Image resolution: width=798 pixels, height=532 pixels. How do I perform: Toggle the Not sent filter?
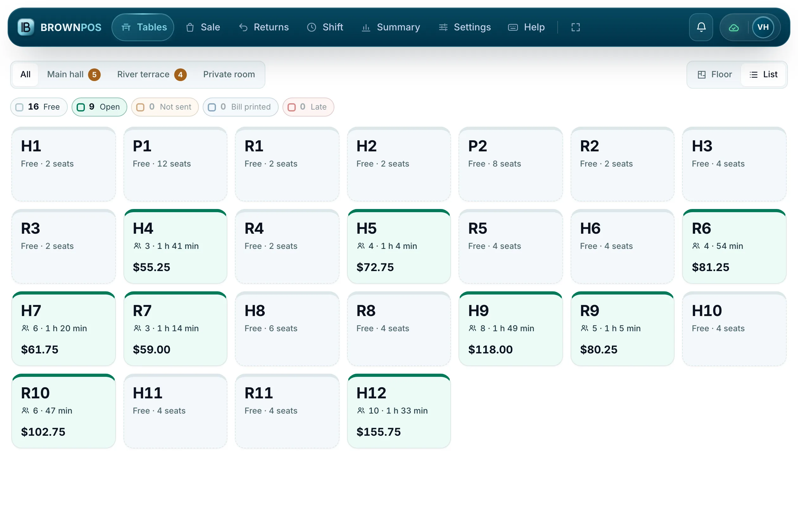(165, 107)
